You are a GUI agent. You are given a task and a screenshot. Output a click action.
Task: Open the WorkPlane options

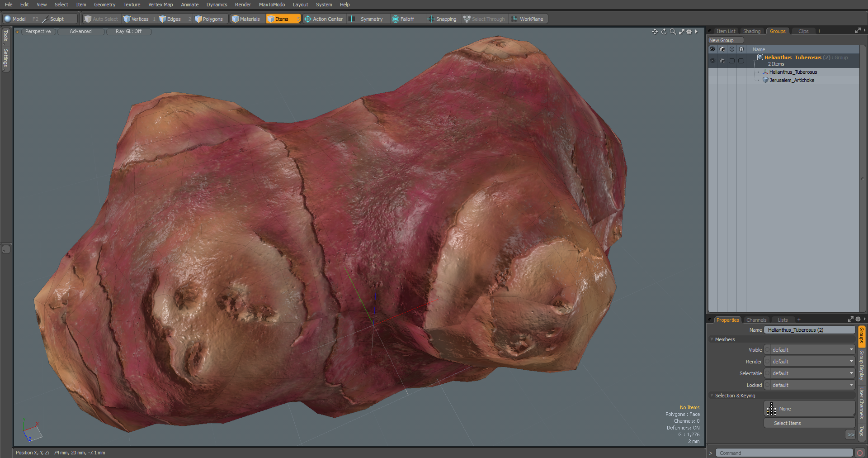[528, 19]
